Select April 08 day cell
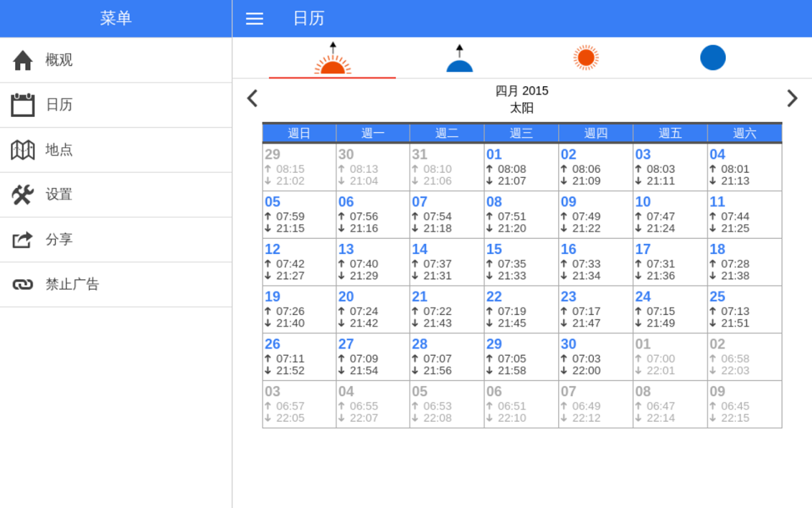The height and width of the screenshot is (508, 812). [x=521, y=214]
